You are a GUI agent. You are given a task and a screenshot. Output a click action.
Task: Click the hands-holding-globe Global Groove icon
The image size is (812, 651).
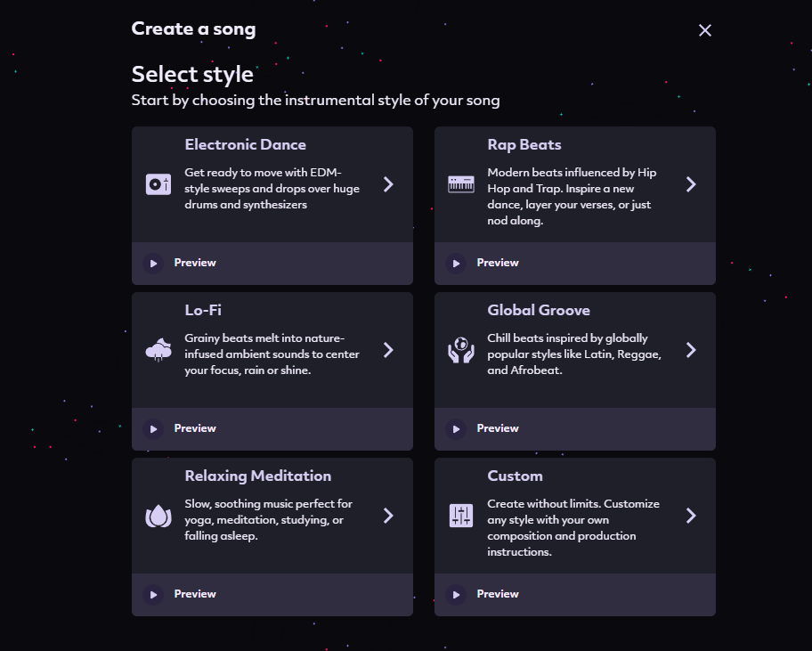(461, 350)
